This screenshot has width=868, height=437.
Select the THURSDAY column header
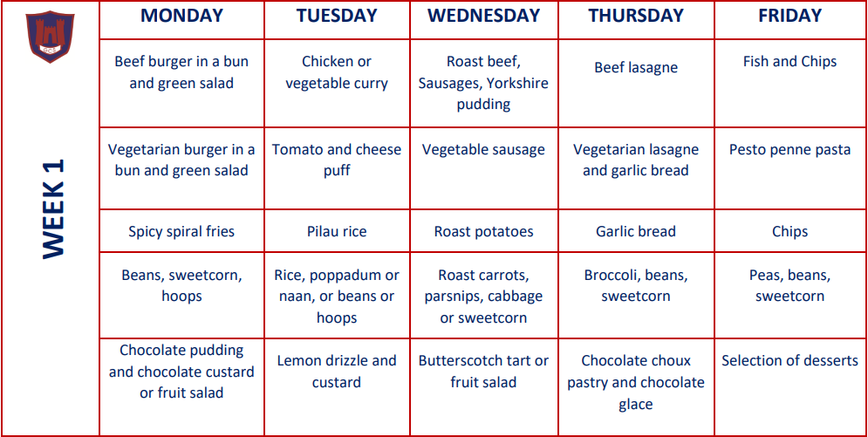(x=636, y=16)
